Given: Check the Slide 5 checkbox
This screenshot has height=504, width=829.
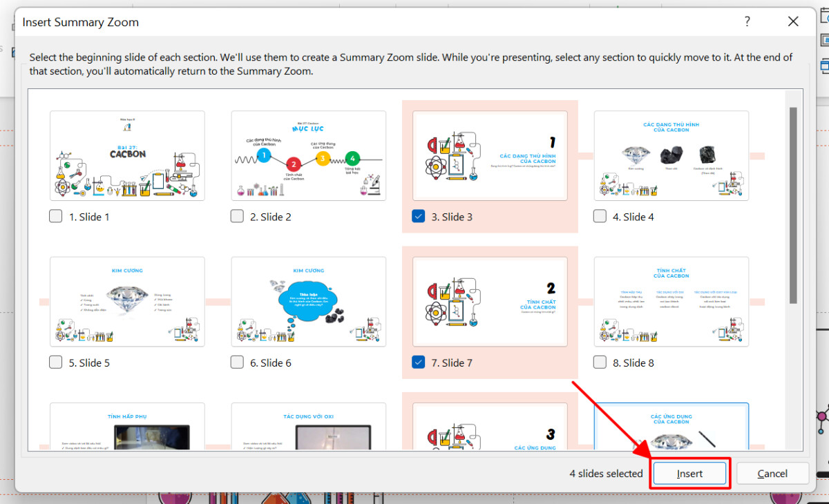Looking at the screenshot, I should [55, 362].
